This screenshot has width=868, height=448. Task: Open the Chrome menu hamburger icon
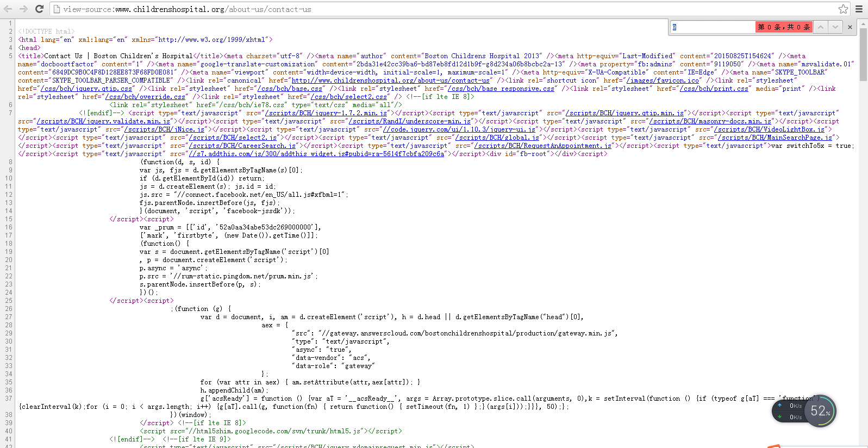(859, 9)
